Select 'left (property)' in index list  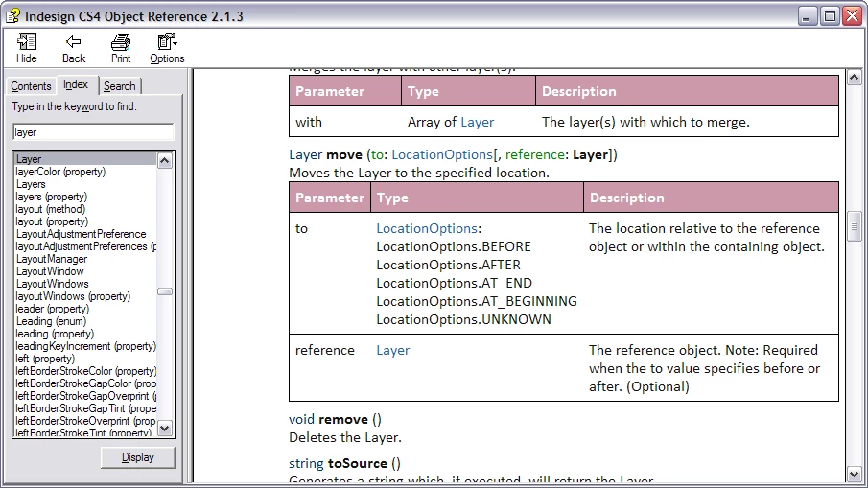[x=45, y=359]
